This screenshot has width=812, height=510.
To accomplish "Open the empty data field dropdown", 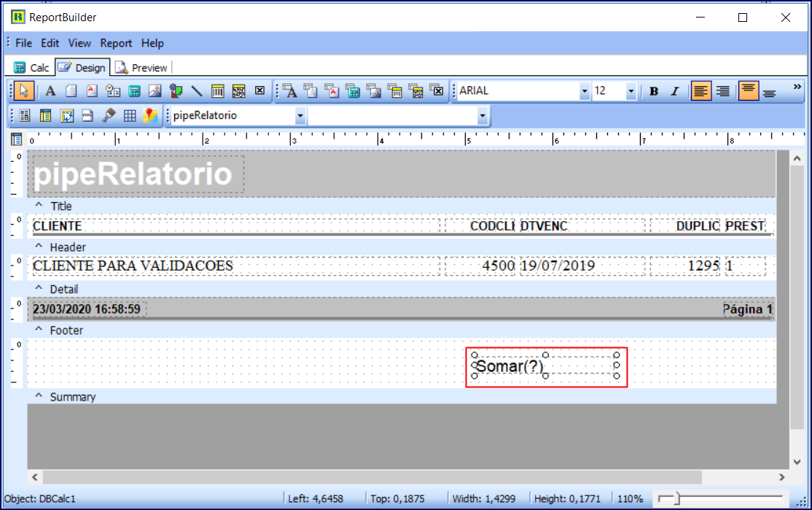I will pyautogui.click(x=482, y=115).
